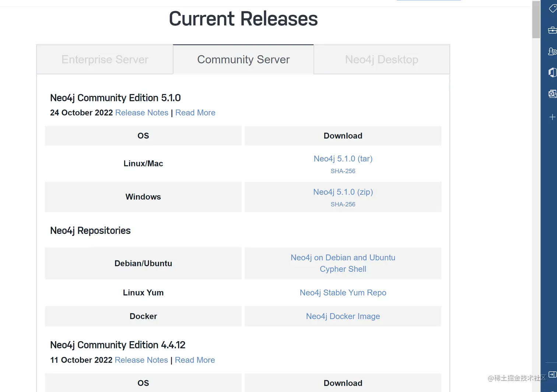Open the Cypher Shell link
Image resolution: width=557 pixels, height=392 pixels.
click(x=343, y=269)
